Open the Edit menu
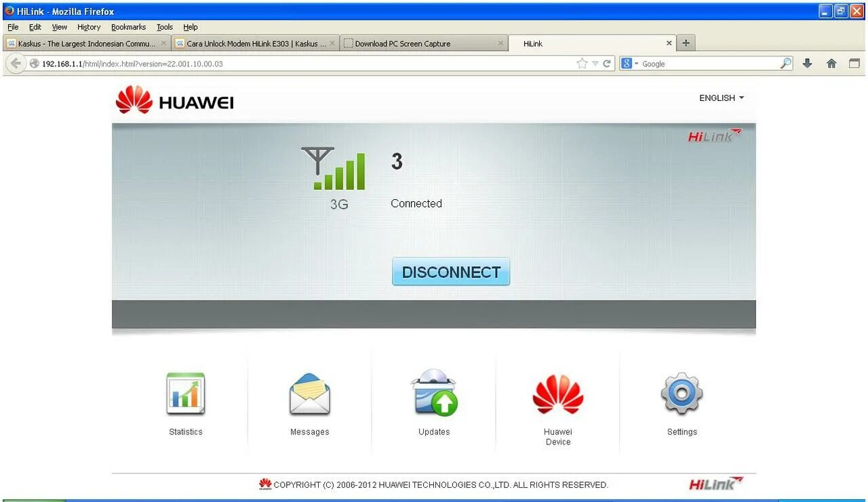This screenshot has height=502, width=868. 35,27
